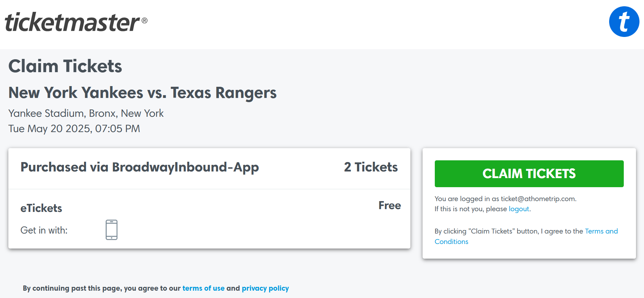Click the '2 Tickets' count label
The image size is (644, 298).
pos(371,167)
